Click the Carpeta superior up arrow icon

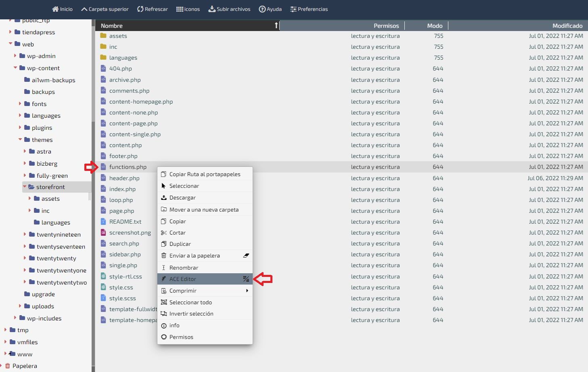pos(84,9)
